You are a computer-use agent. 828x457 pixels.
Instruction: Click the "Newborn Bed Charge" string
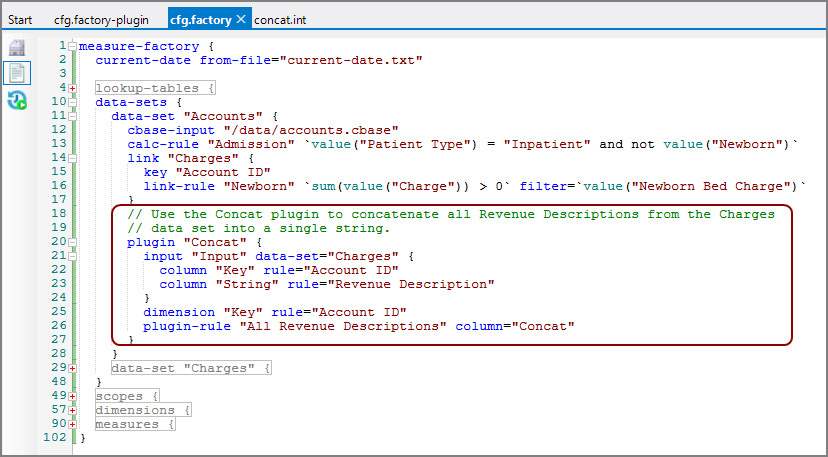click(713, 186)
